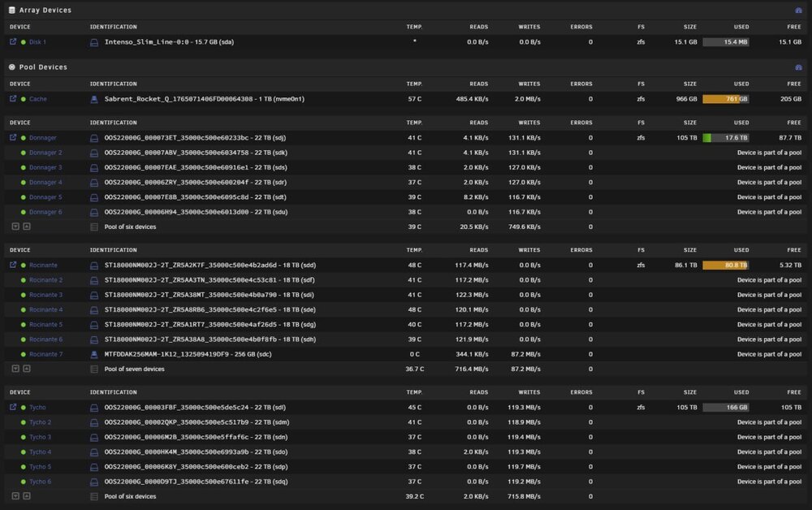The image size is (812, 510).
Task: Click the Sabrent_Rocket_Q identification text
Action: 205,99
